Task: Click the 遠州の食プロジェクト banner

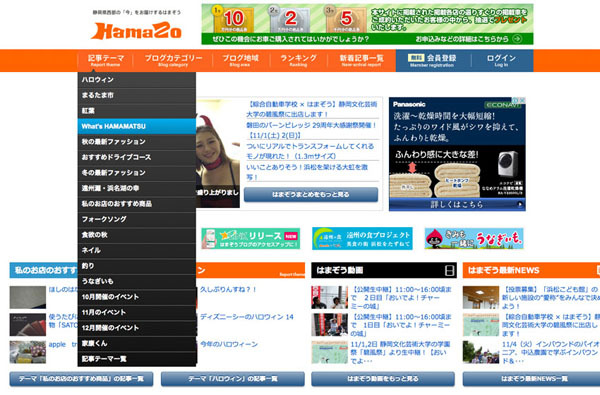Action: 362,238
